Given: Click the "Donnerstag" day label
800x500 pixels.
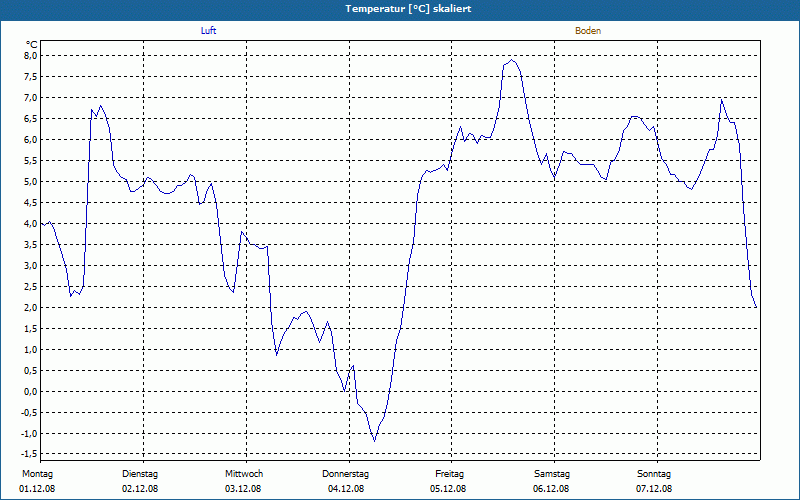Looking at the screenshot, I should pos(345,474).
